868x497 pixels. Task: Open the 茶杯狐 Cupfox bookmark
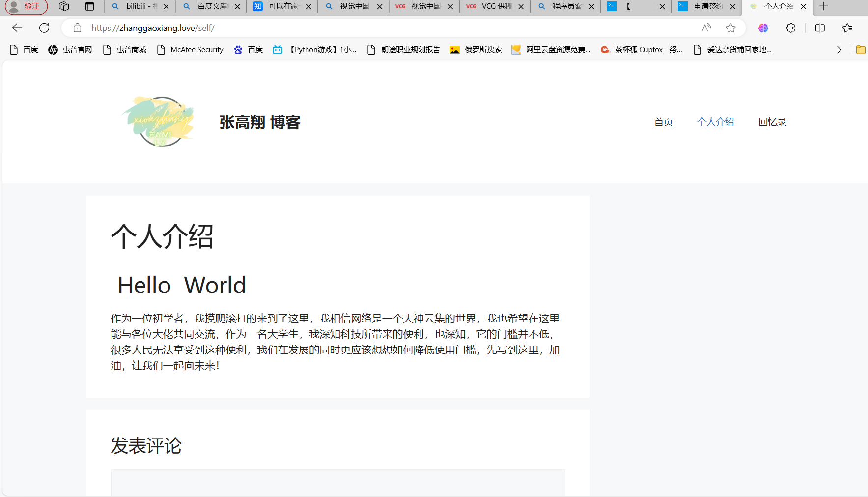642,50
